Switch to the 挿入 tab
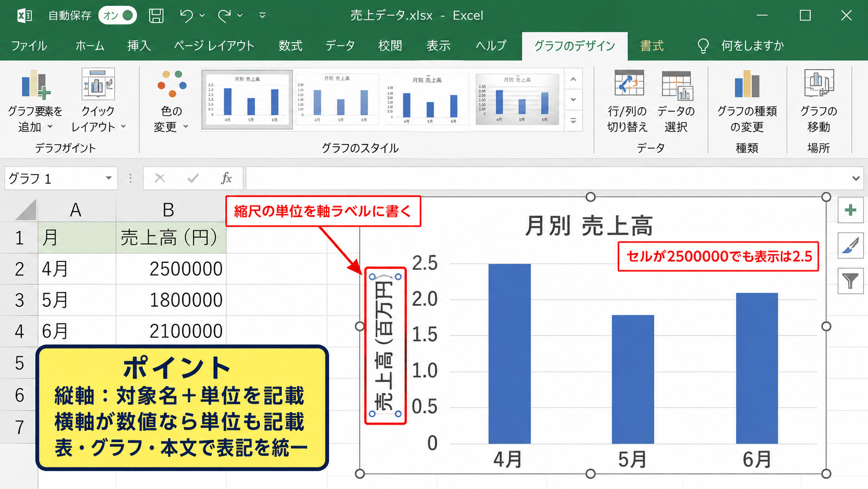Viewport: 868px width, 489px height. (x=139, y=46)
